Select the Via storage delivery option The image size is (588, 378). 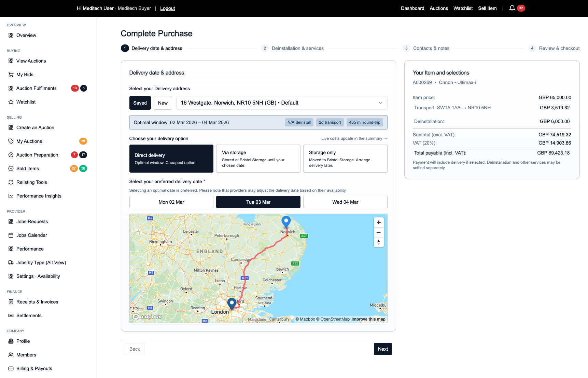[258, 159]
